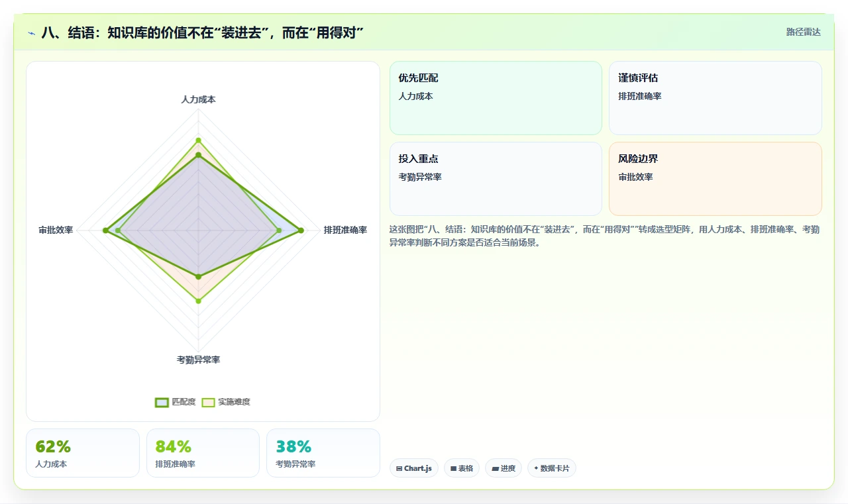Click 考勤异常率 text in 投入重点 card
This screenshot has width=848, height=504.
click(420, 177)
